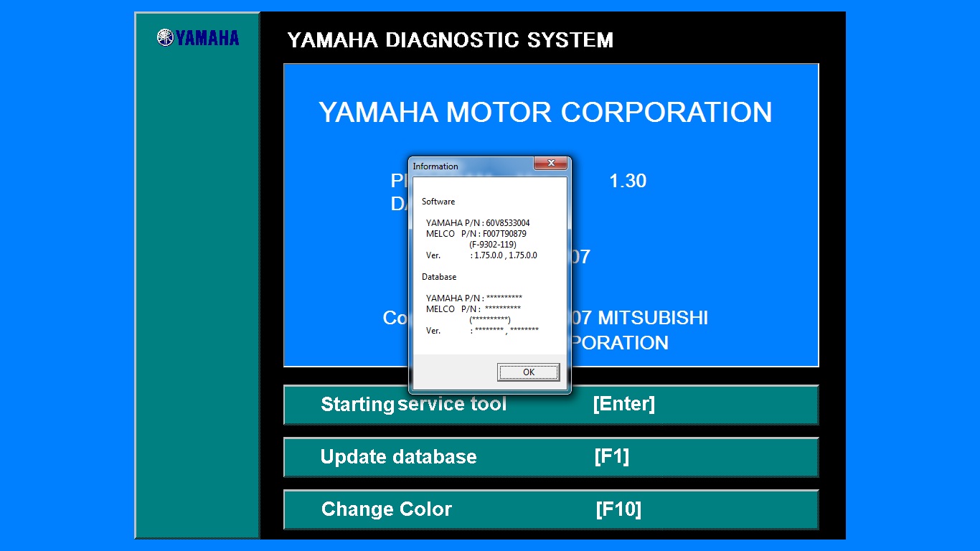980x551 pixels.
Task: Click the YAMAHA DIAGNOSTIC SYSTEM header text
Action: [450, 40]
